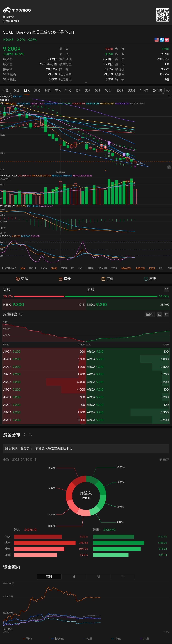Tap the chart fullscreen rotate icon
Image resolution: width=172 pixels, height=644 pixels.
(169, 167)
